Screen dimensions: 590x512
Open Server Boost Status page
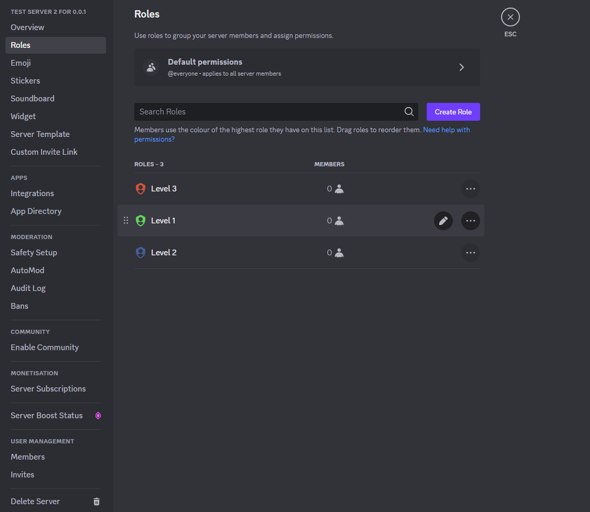click(56, 415)
